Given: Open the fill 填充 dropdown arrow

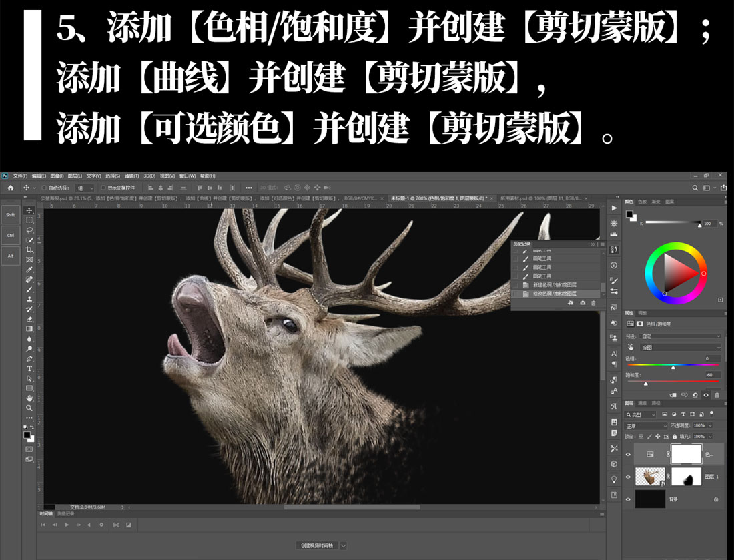Looking at the screenshot, I should 710,436.
